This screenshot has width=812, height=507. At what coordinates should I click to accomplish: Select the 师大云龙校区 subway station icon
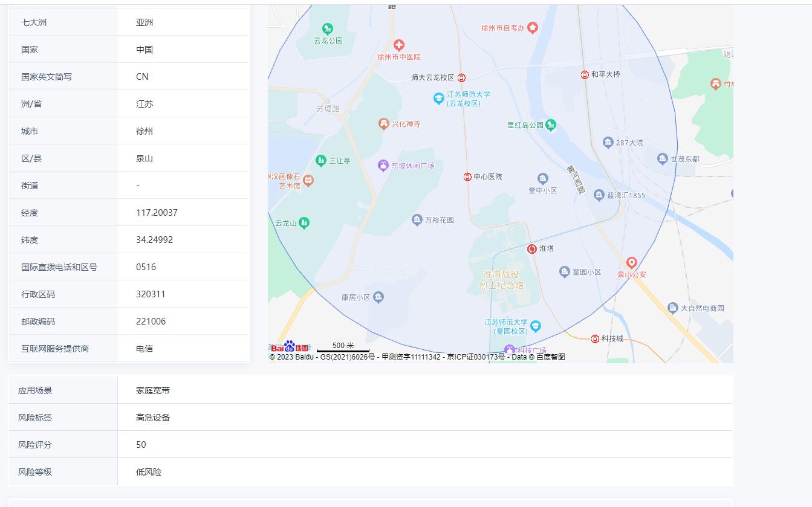tap(462, 77)
